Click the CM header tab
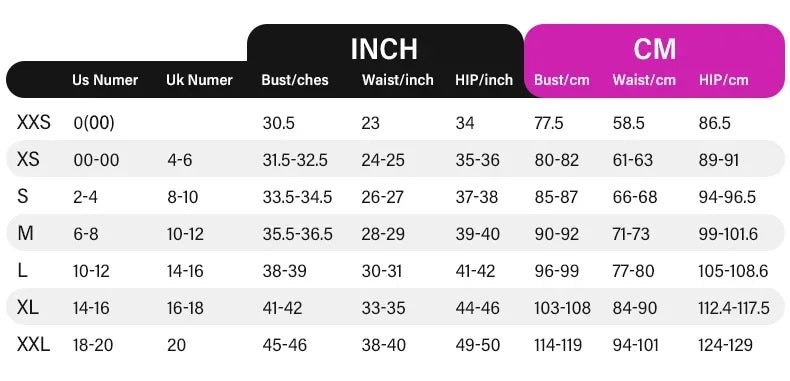 pos(654,49)
